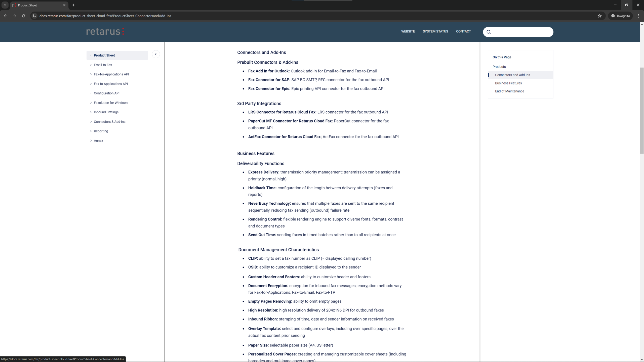
Task: Click the On this Page heading
Action: [502, 57]
